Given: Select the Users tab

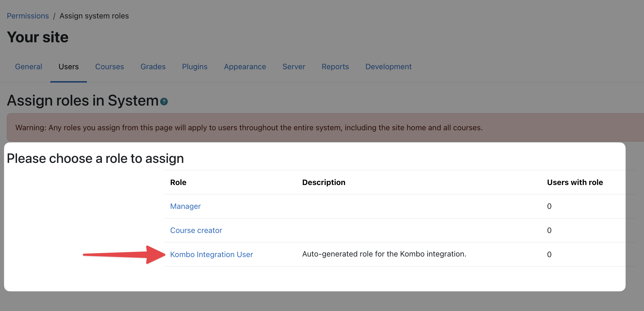Looking at the screenshot, I should coord(68,67).
